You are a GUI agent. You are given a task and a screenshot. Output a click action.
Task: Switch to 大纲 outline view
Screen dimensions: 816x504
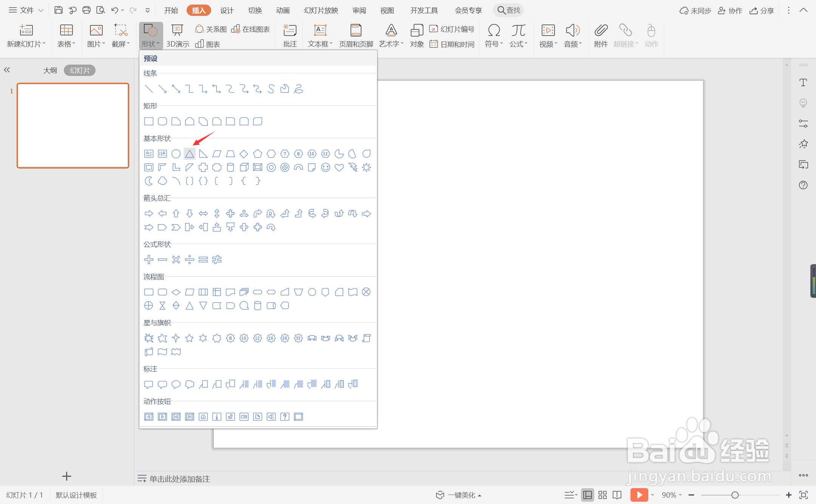50,70
